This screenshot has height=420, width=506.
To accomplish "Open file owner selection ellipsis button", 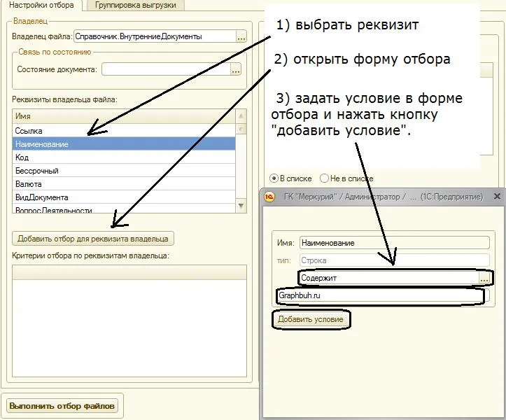I will (x=241, y=36).
